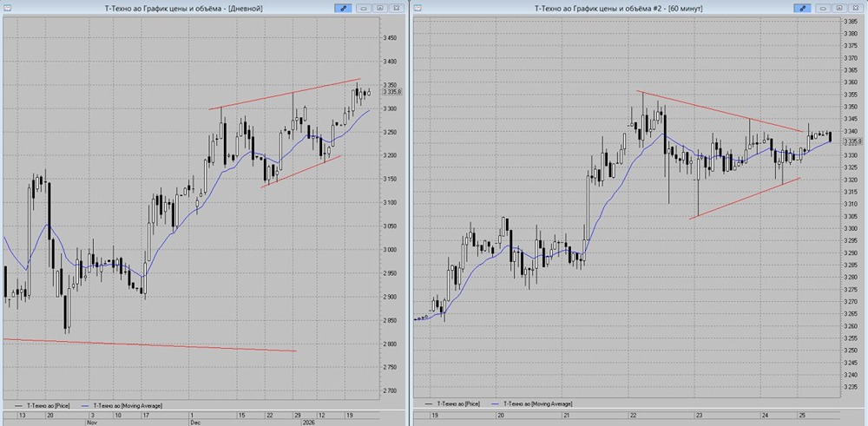This screenshot has height=426, width=868.
Task: Click current price tag 3 335.8 on daily chart axis
Action: [391, 92]
